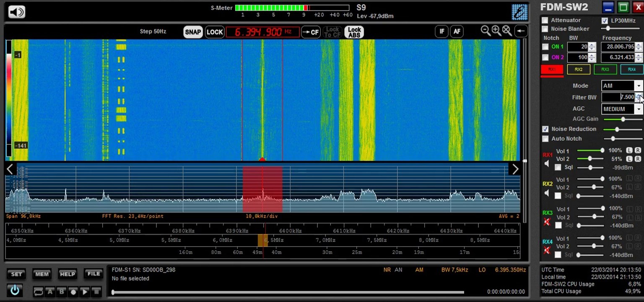Select the RX1 receiver tab

[552, 70]
